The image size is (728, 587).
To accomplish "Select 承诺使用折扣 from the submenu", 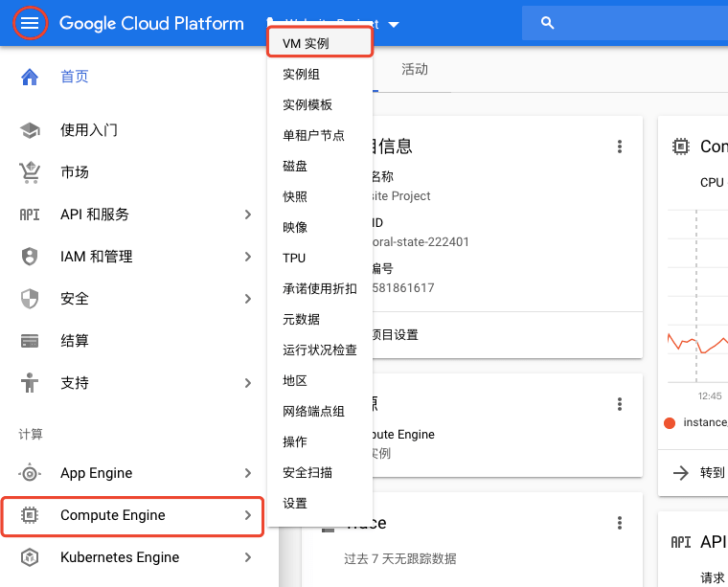I will (x=320, y=288).
